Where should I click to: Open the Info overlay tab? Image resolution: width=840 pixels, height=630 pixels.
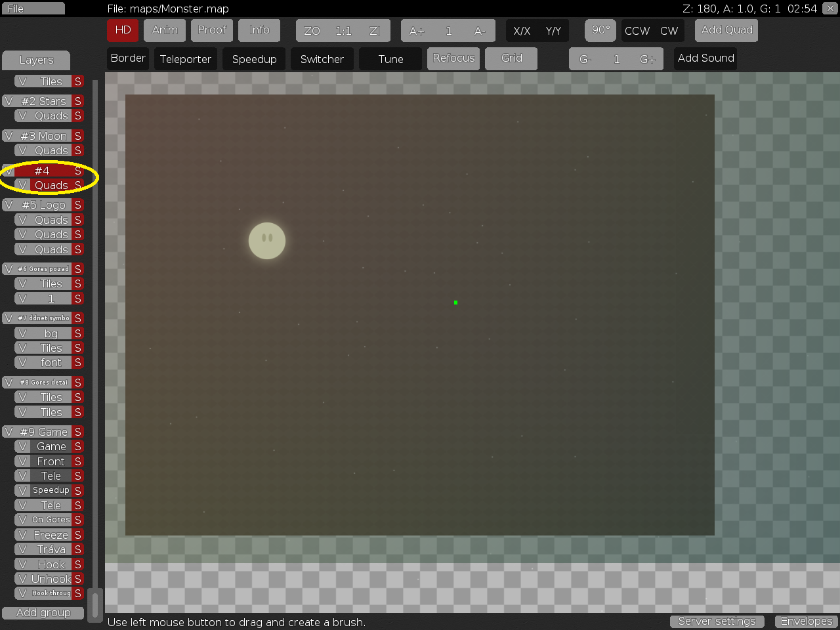pyautogui.click(x=259, y=30)
